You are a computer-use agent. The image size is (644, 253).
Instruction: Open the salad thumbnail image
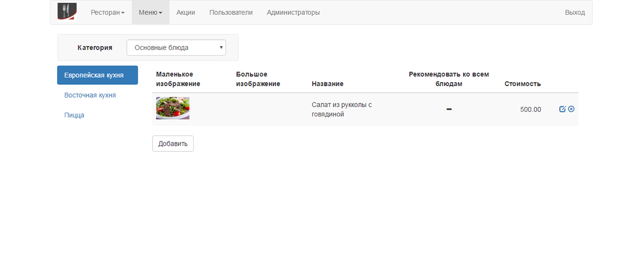tap(173, 108)
